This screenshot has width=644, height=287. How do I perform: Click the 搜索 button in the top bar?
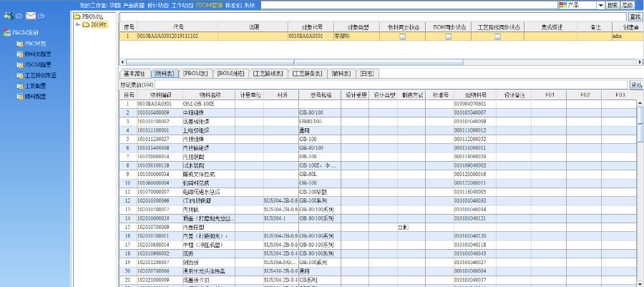613,4
